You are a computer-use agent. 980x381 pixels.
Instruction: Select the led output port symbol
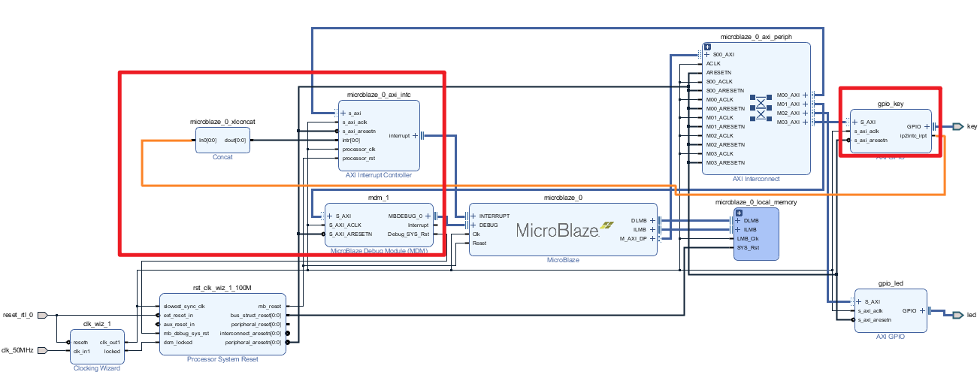pos(957,315)
